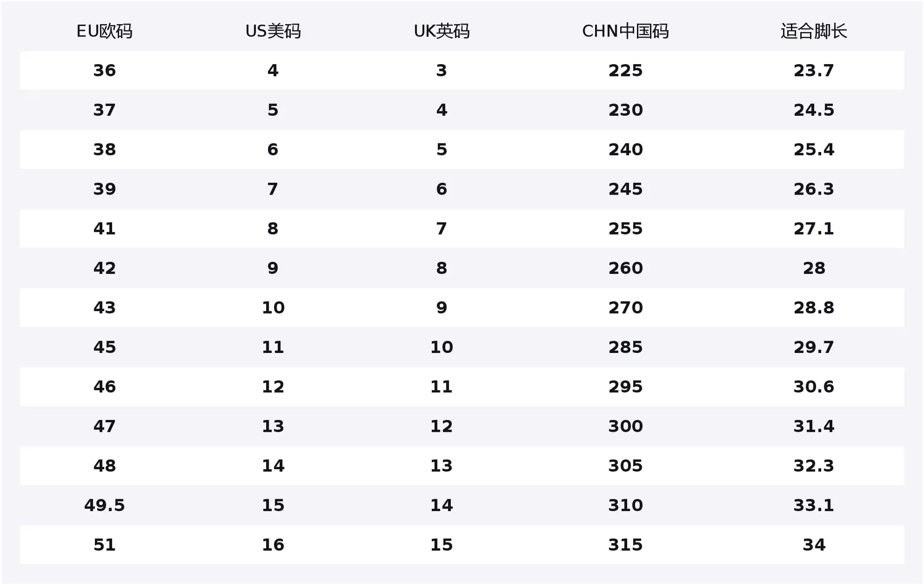Select EU size 47 cell

[x=104, y=426]
